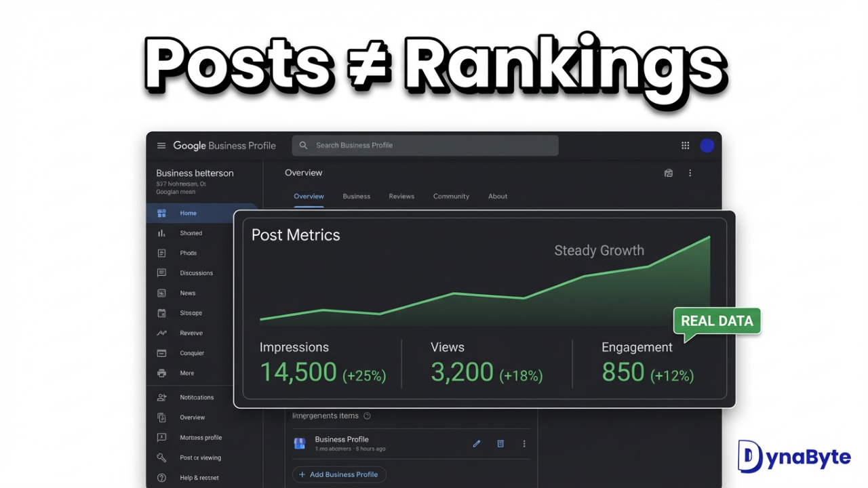Expand the More sidebar option

pyautogui.click(x=186, y=373)
